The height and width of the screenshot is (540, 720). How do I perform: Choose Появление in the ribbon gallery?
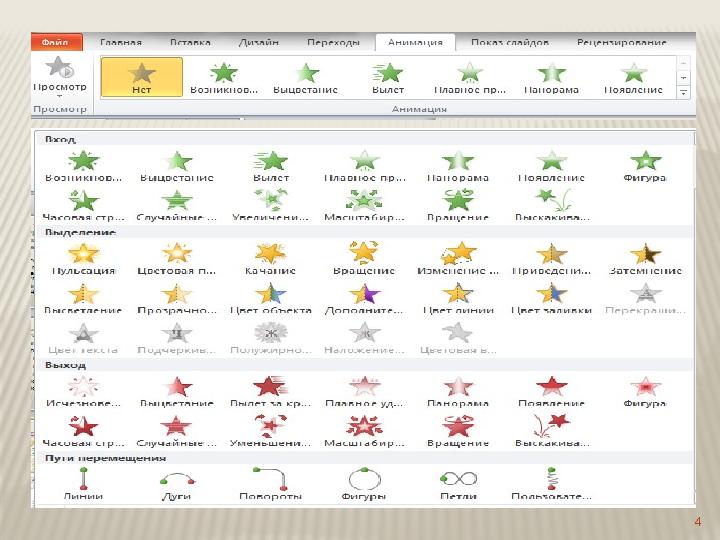click(x=633, y=78)
